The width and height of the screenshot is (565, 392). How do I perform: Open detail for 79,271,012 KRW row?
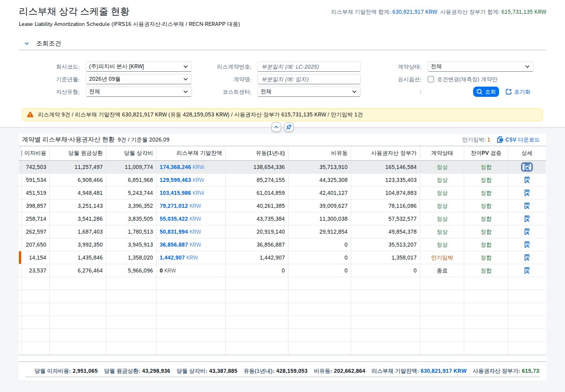pos(527,206)
